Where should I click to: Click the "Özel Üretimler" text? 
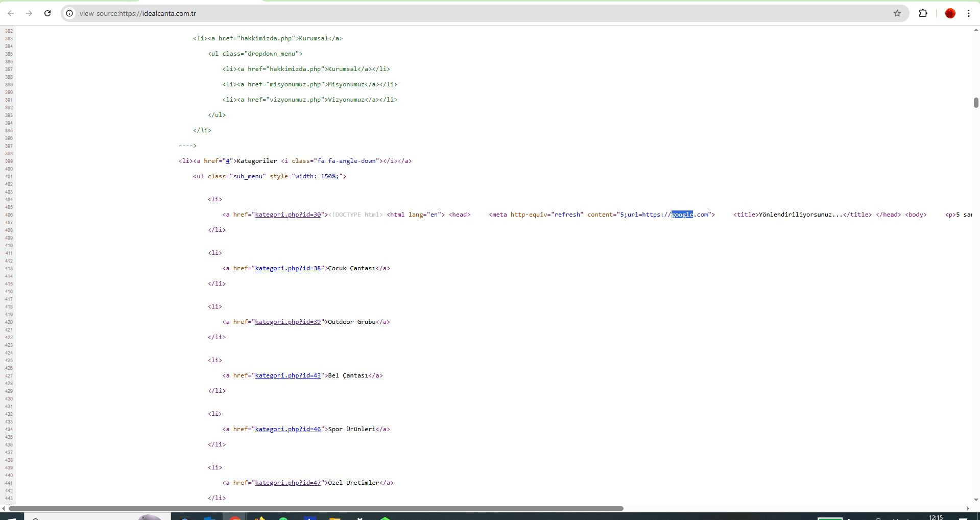[x=353, y=483]
